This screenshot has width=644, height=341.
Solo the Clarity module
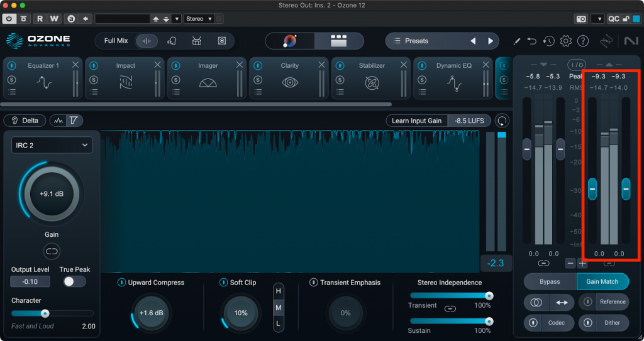point(258,80)
